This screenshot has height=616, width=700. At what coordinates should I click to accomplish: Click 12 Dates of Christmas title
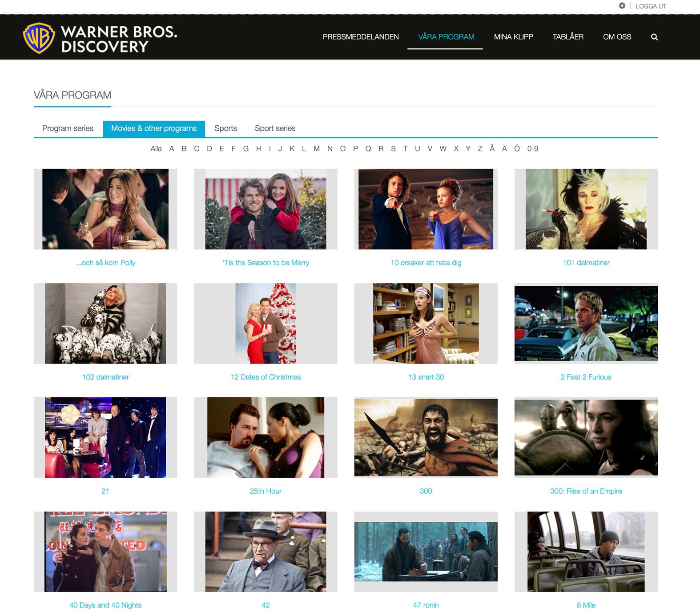[x=266, y=377]
